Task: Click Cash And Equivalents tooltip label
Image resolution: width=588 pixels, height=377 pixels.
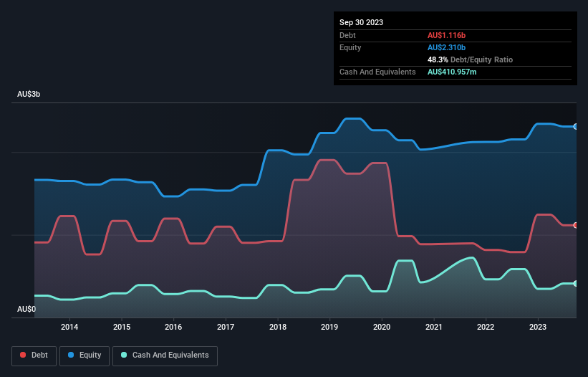Action: [x=377, y=72]
